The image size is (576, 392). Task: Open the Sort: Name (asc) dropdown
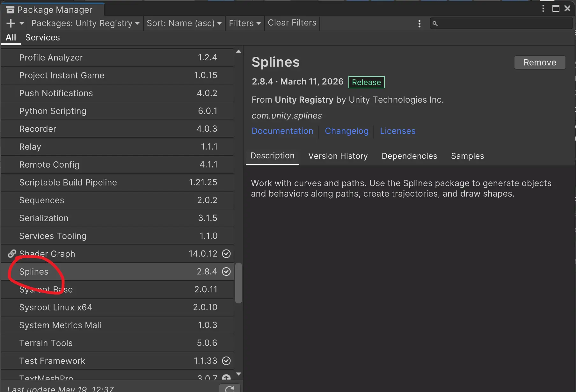[184, 23]
